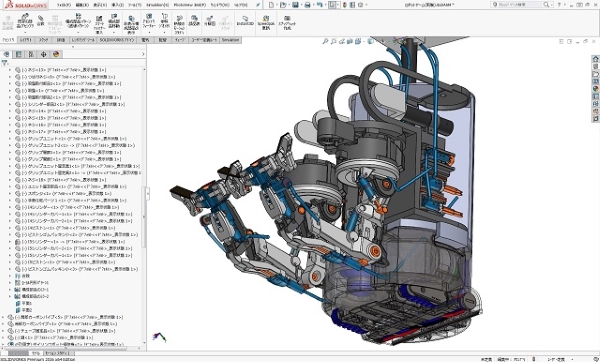This screenshot has width=600, height=362.
Task: Open the ツール(T) menu
Action: click(x=135, y=5)
